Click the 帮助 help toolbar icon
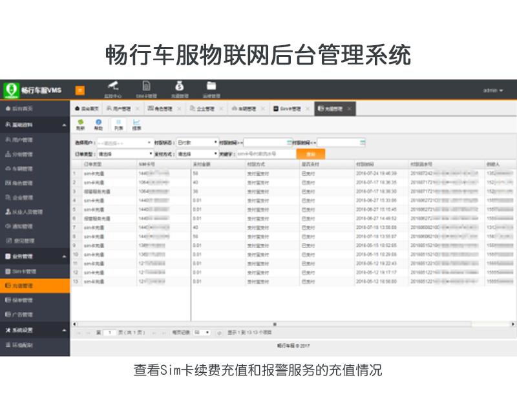The image size is (517, 420). pyautogui.click(x=98, y=125)
